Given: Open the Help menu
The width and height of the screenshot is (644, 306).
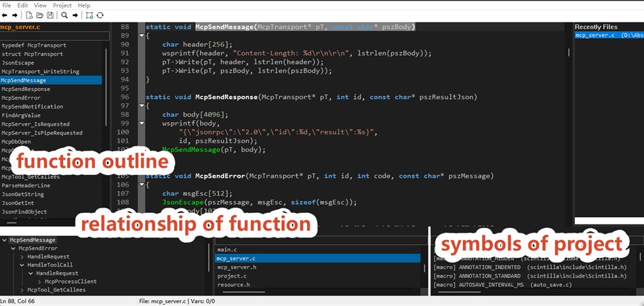Looking at the screenshot, I should [x=84, y=5].
